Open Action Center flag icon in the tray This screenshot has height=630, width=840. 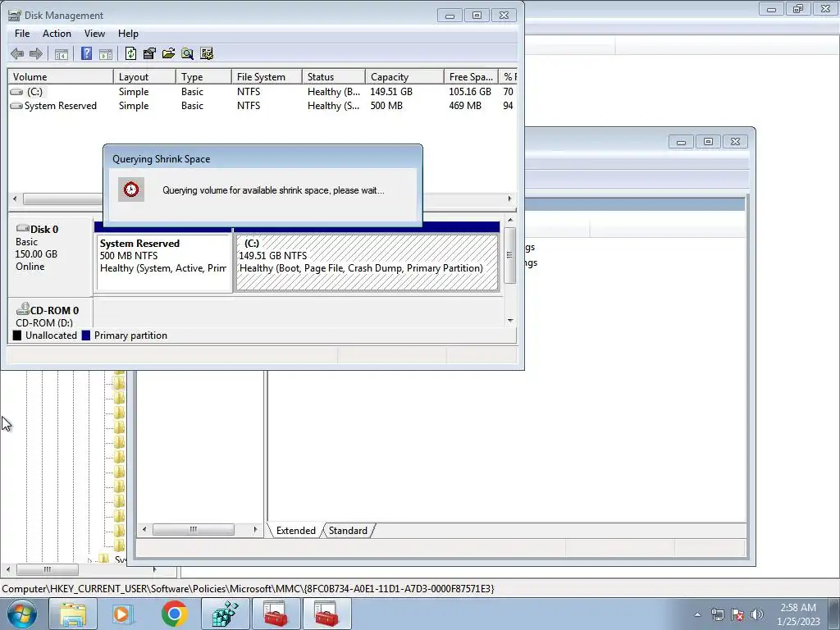(737, 614)
